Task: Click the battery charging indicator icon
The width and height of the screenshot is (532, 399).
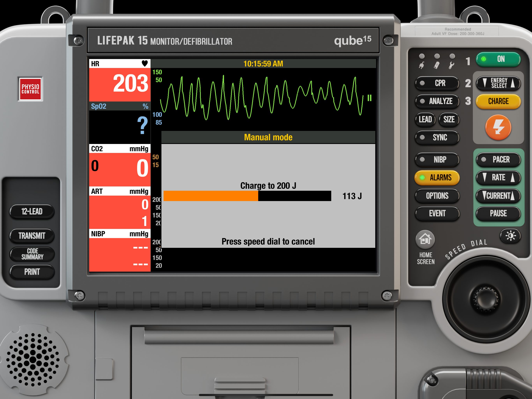Action: (437, 65)
